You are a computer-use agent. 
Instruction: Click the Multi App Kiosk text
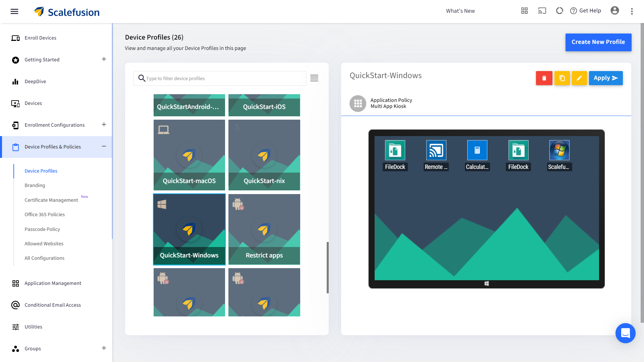(388, 106)
